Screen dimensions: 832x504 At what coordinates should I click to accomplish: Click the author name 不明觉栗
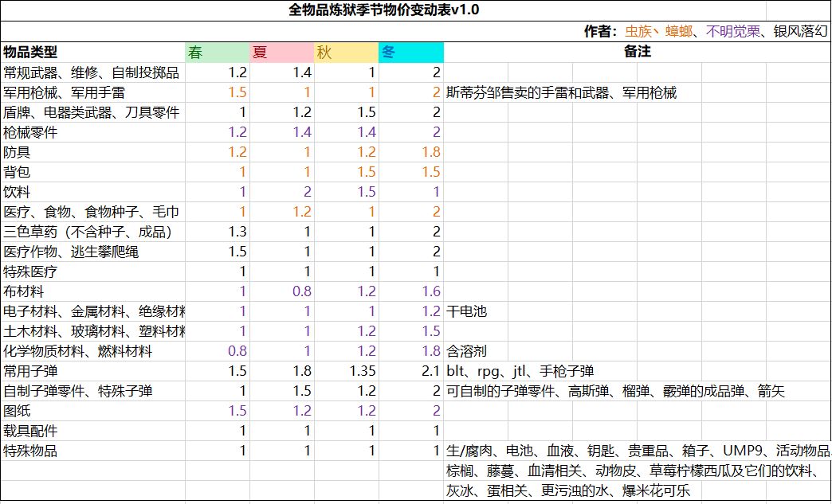point(732,31)
